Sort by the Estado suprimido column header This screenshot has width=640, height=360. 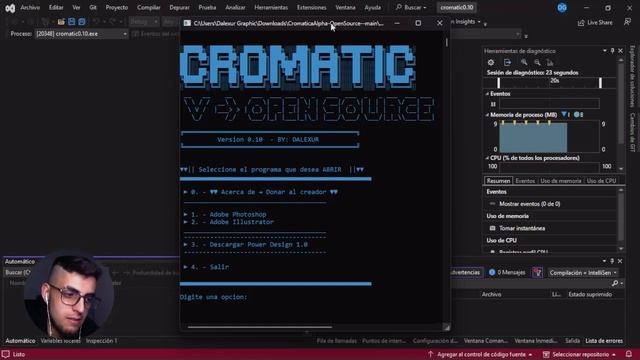590,294
